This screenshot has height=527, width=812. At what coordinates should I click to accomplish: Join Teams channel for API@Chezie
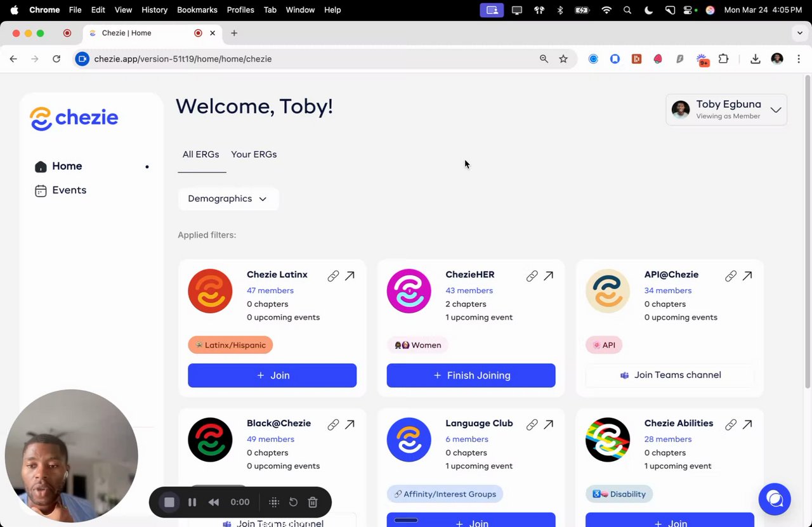click(x=670, y=375)
